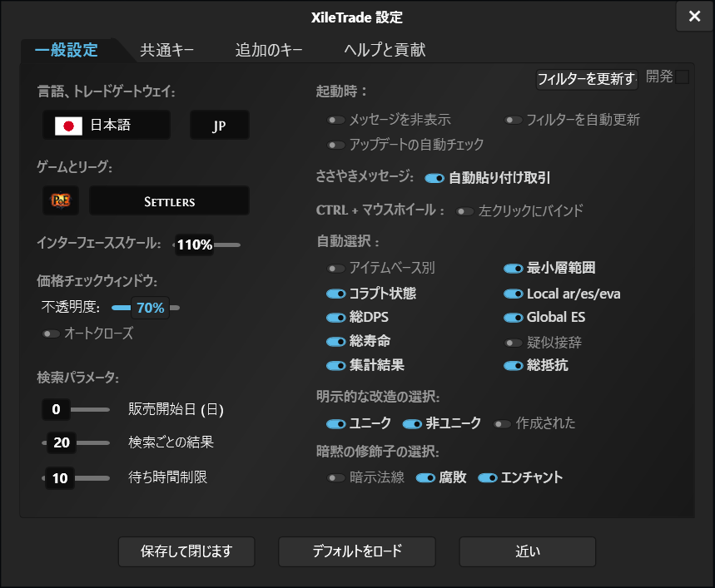The height and width of the screenshot is (588, 715).
Task: Check the 開発 checkbox
Action: tap(682, 77)
